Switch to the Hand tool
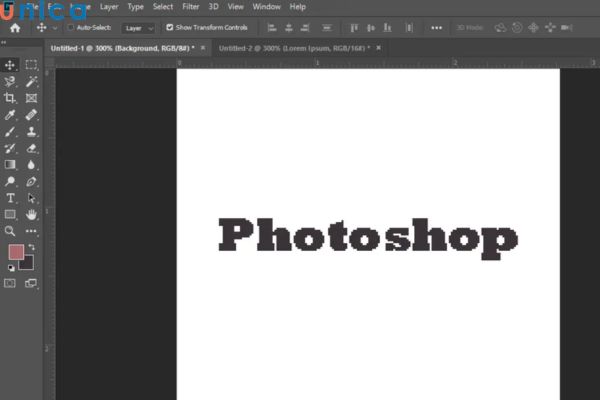The width and height of the screenshot is (600, 400). [x=31, y=214]
